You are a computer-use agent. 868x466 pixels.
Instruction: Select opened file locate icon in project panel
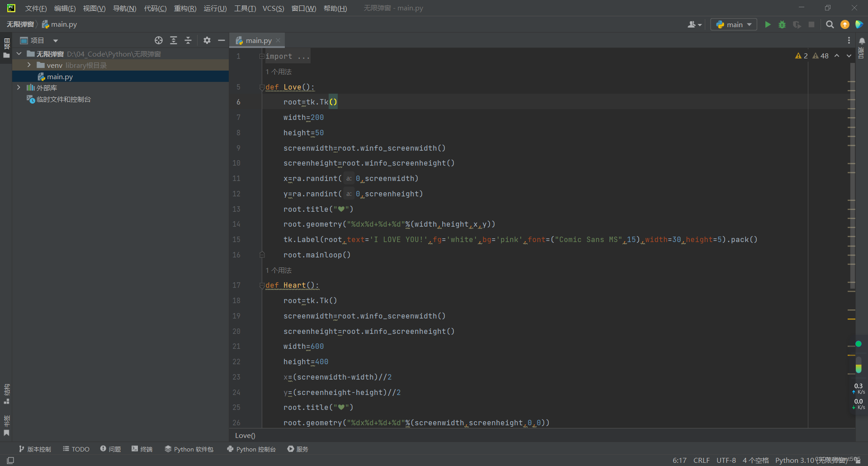[159, 40]
